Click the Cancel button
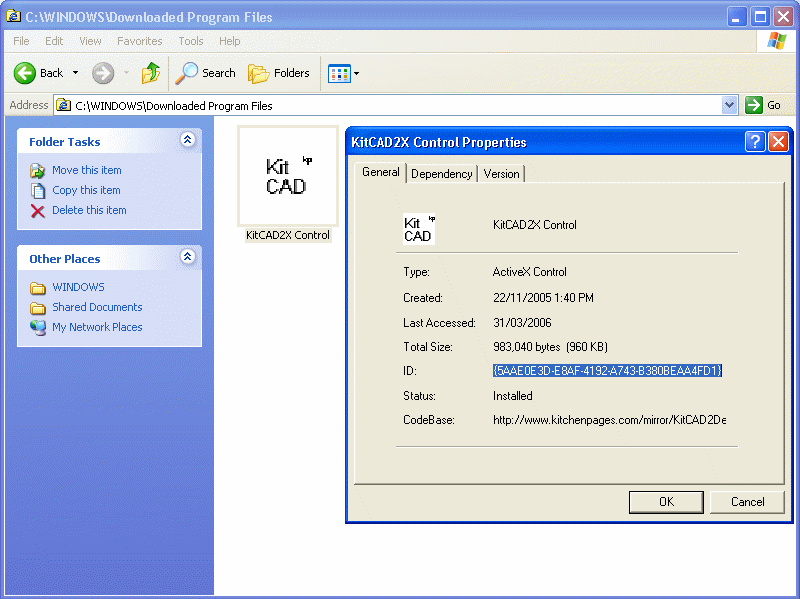 tap(747, 502)
